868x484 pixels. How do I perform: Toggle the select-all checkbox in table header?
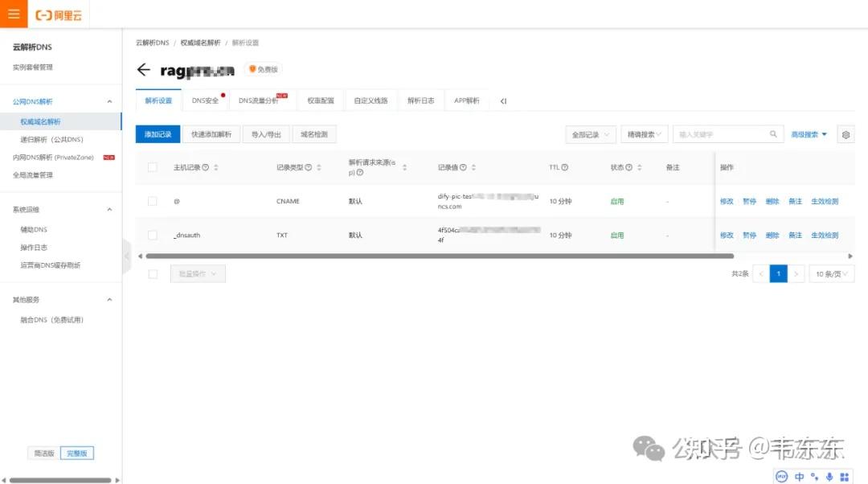(x=152, y=167)
